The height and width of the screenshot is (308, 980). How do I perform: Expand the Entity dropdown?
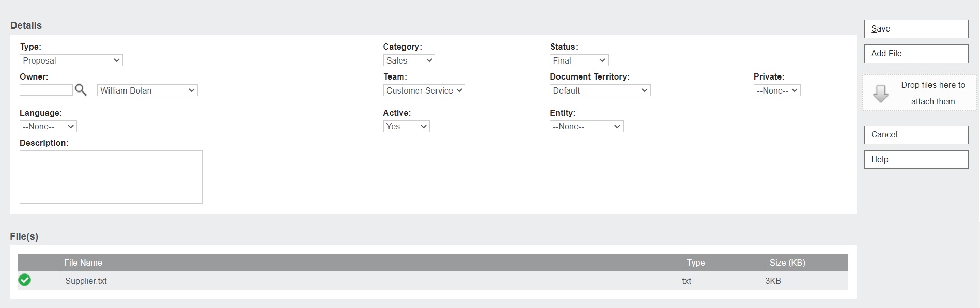(x=586, y=126)
